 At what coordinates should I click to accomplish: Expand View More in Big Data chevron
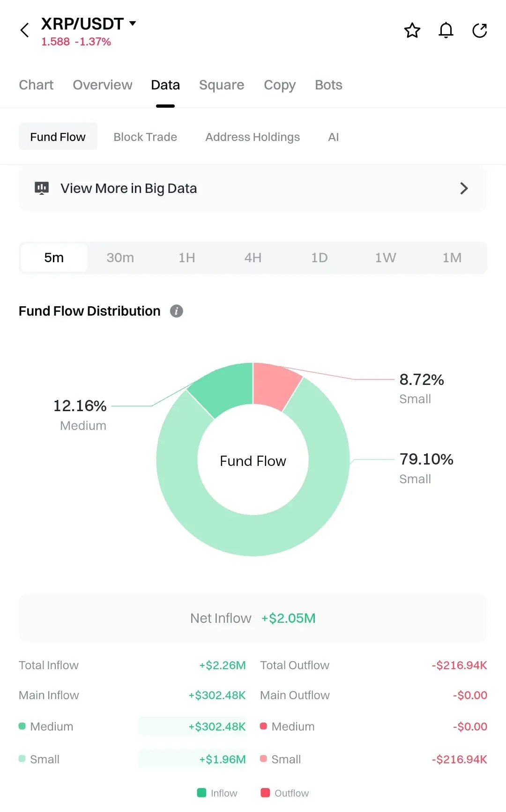click(x=464, y=188)
